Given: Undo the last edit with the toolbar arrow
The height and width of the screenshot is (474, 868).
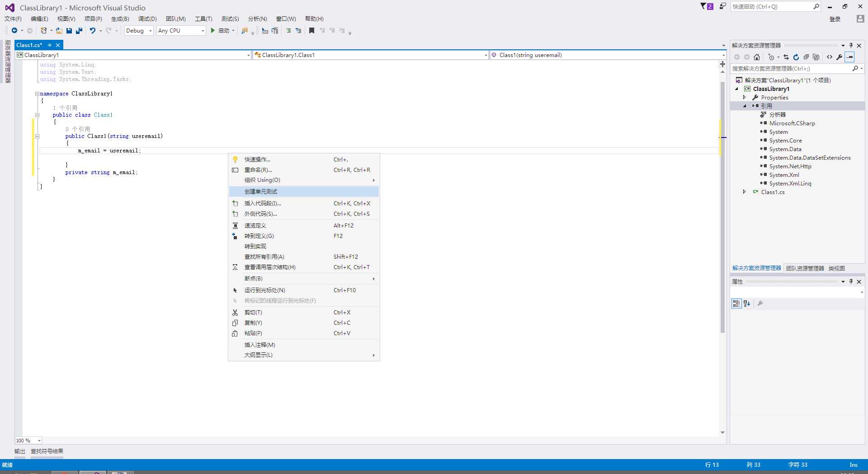Looking at the screenshot, I should coord(93,31).
